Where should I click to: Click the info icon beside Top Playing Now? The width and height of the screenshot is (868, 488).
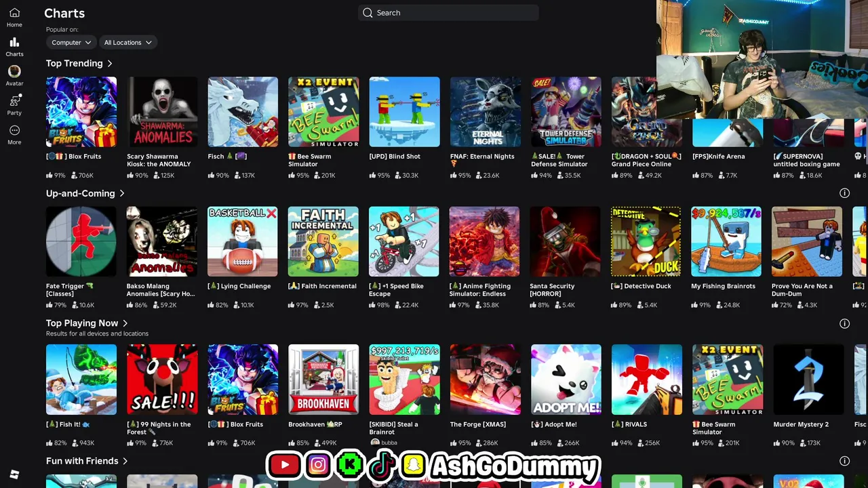coord(844,323)
